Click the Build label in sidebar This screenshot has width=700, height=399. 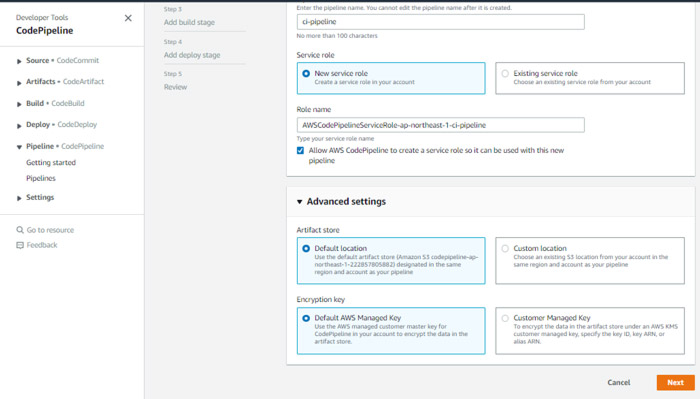35,103
